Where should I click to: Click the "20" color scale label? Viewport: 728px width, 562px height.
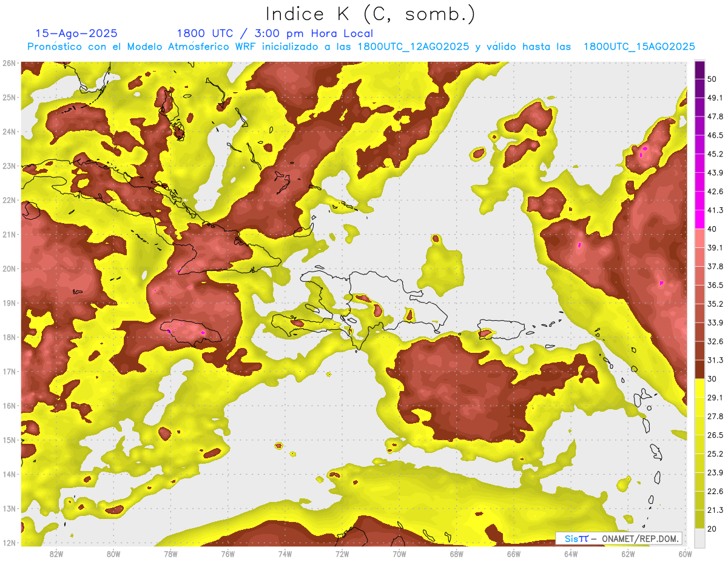pyautogui.click(x=712, y=529)
